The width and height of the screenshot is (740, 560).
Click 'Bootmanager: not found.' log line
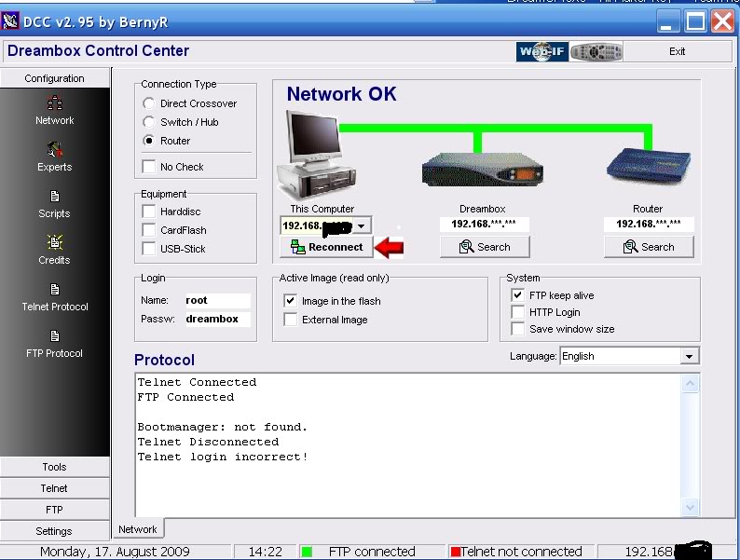223,427
